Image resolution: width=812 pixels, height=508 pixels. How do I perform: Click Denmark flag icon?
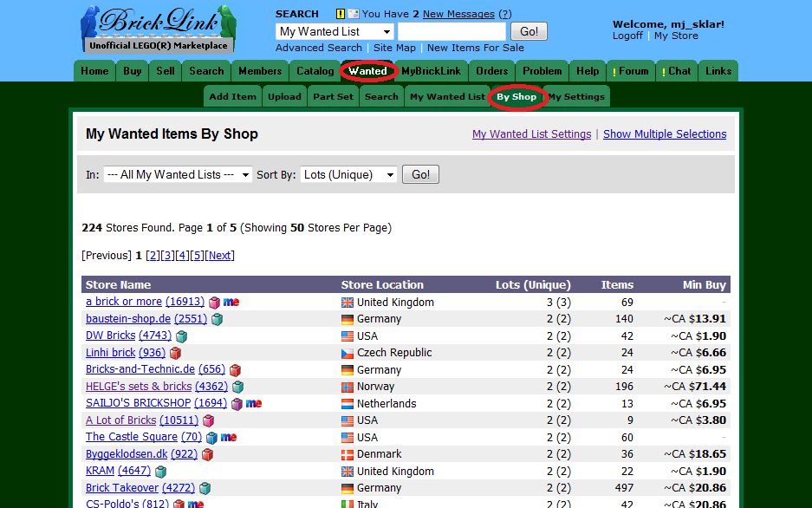(347, 454)
